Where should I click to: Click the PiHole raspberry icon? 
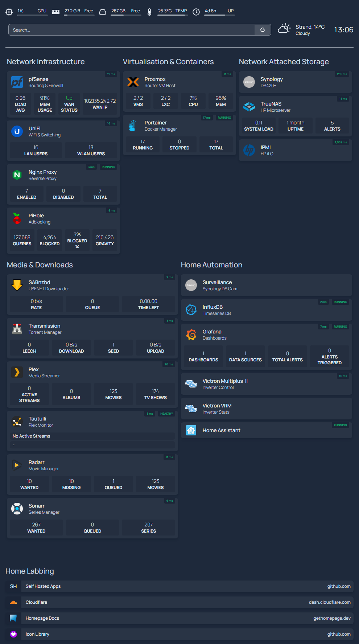(17, 219)
